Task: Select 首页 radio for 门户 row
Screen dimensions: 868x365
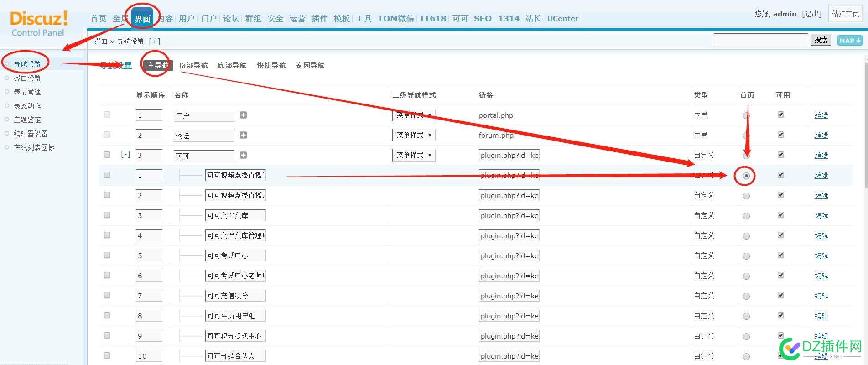Action: pyautogui.click(x=746, y=115)
